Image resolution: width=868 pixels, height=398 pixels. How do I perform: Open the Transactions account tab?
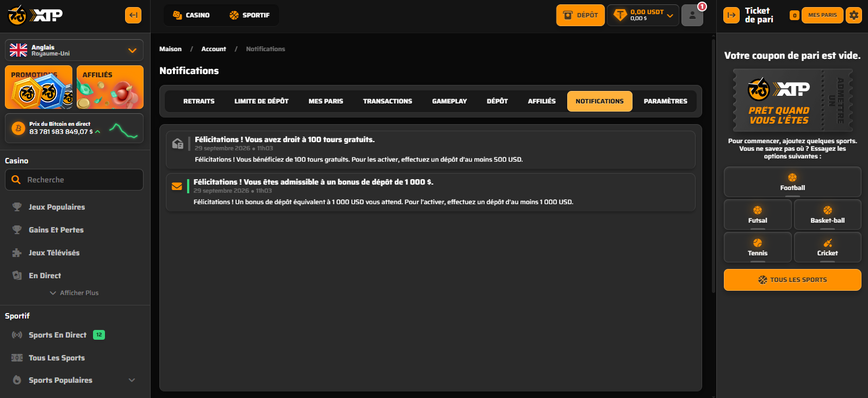click(387, 101)
